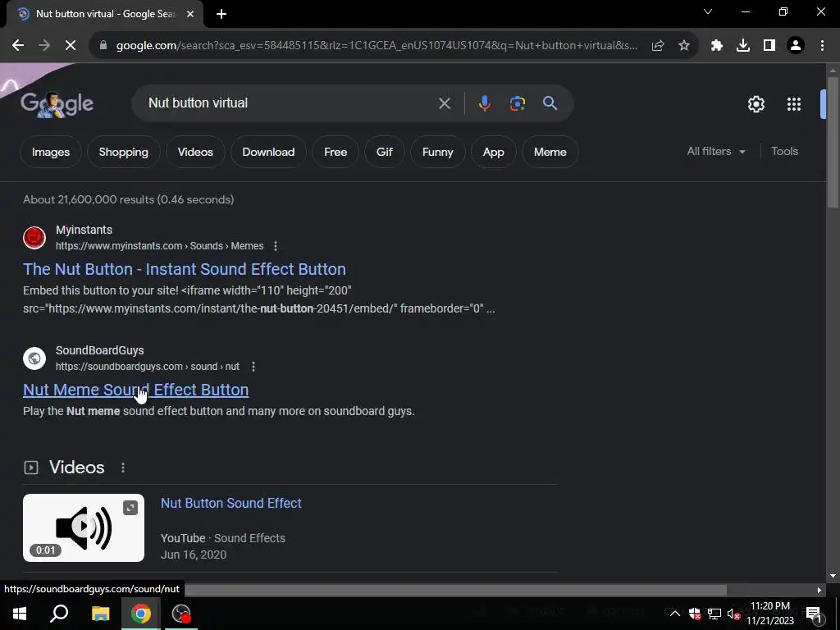Open the notification center icon
Viewport: 840px width, 630px height.
point(814,614)
